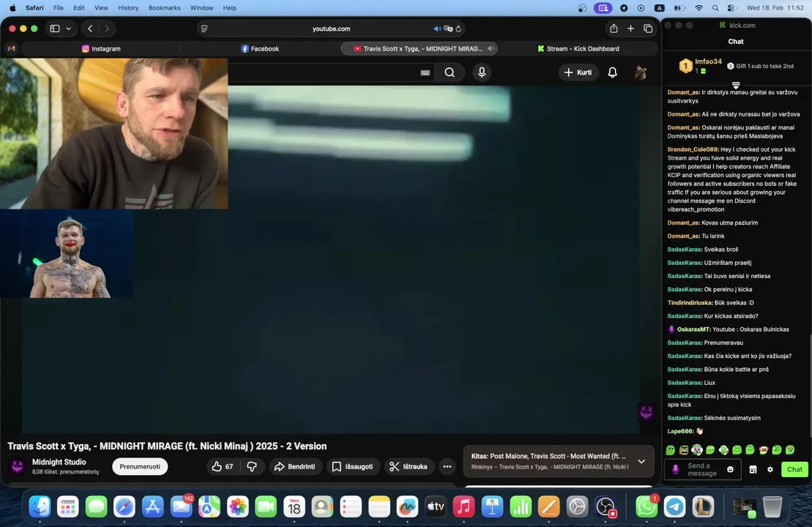Send message with green Chat button
812x527 pixels.
[x=794, y=469]
